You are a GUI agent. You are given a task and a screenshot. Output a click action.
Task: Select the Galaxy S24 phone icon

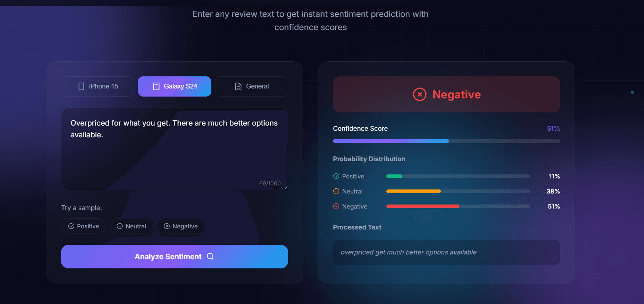pos(156,86)
